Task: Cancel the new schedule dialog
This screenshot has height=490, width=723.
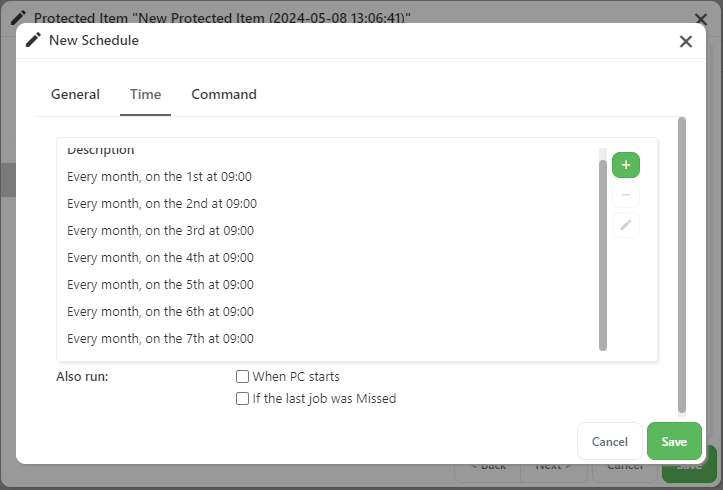Action: click(610, 441)
